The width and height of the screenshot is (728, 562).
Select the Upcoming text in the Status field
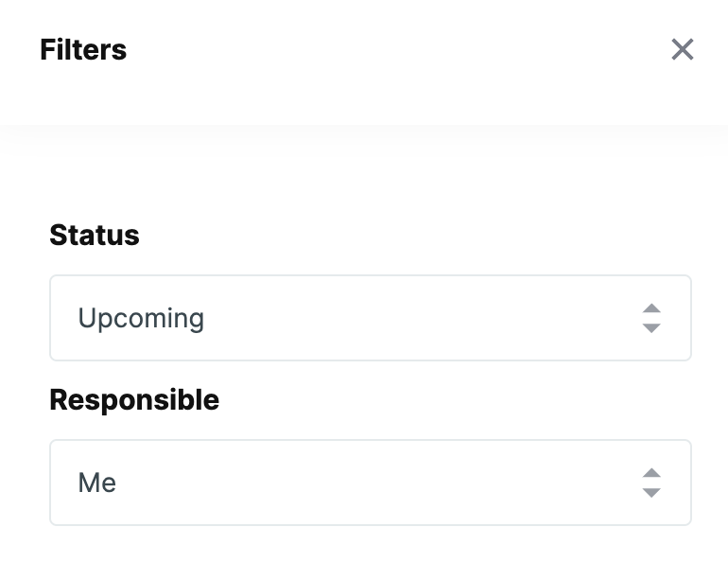click(x=141, y=318)
